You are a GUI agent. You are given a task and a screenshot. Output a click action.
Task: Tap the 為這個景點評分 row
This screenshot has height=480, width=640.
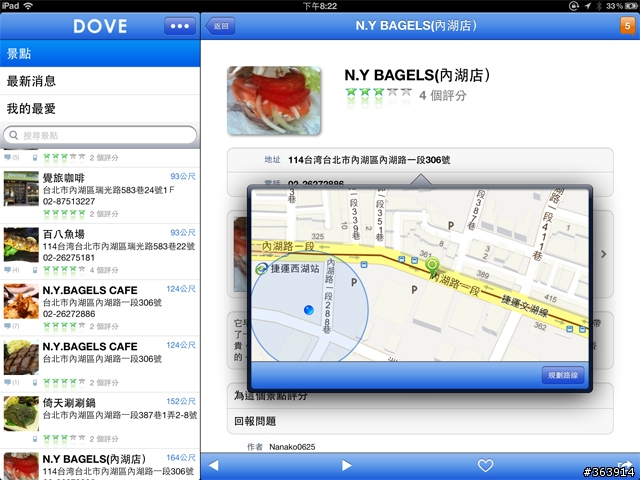(420, 396)
